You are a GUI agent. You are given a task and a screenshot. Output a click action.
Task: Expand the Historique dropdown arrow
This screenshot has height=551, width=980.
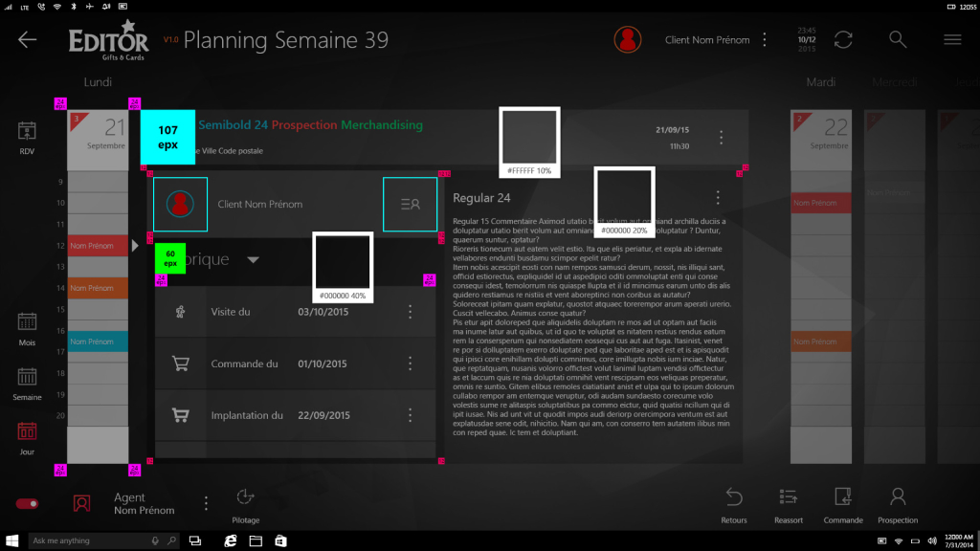coord(253,259)
